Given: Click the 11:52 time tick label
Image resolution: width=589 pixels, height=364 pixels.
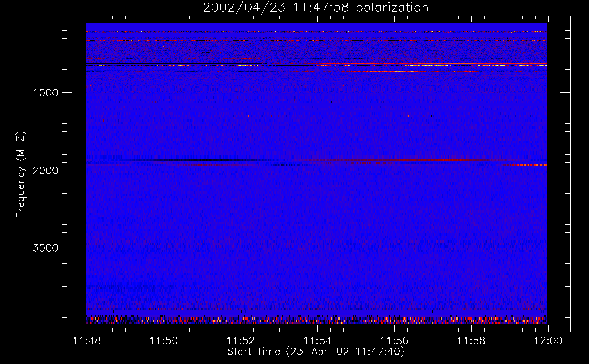Looking at the screenshot, I should [241, 341].
